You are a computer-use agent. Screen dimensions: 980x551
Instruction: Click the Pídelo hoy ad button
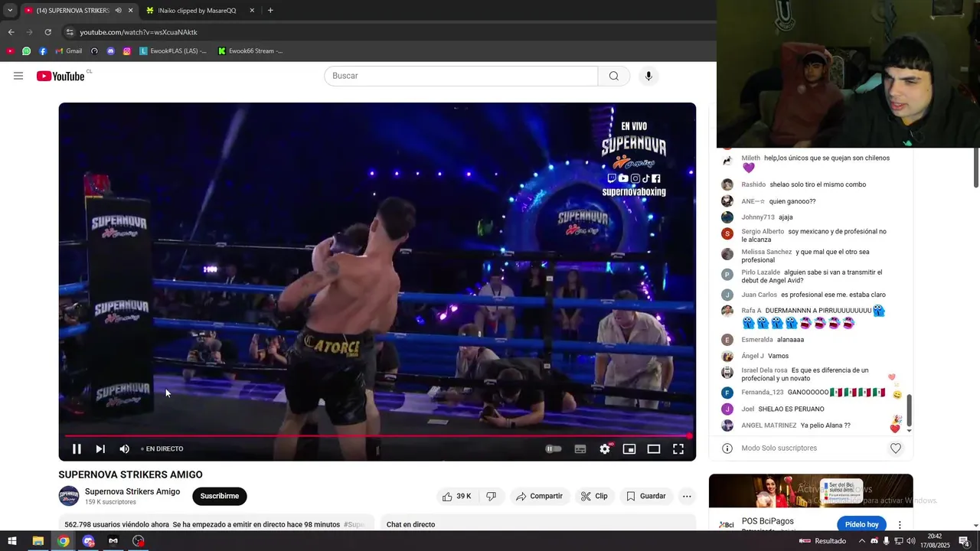pyautogui.click(x=861, y=524)
